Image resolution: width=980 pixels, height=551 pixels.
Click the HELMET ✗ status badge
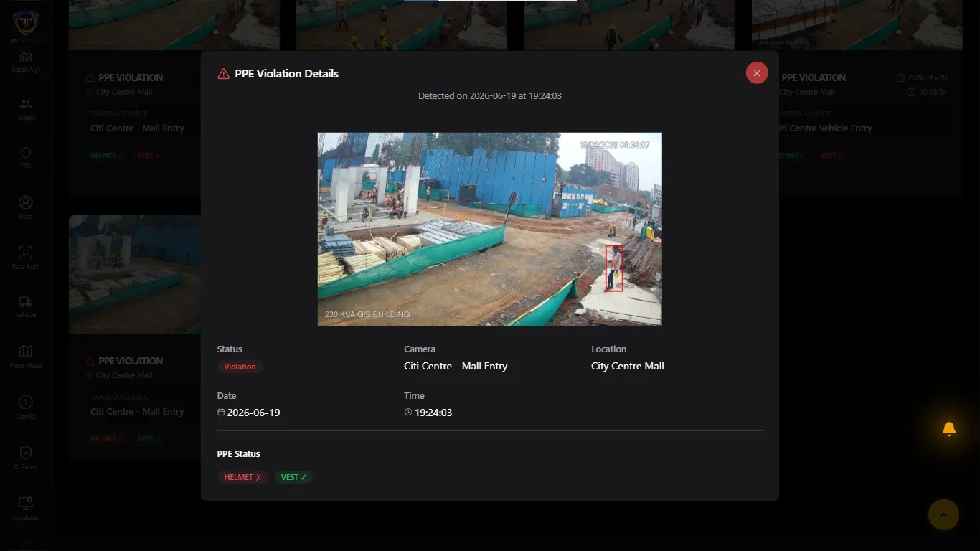(x=242, y=477)
